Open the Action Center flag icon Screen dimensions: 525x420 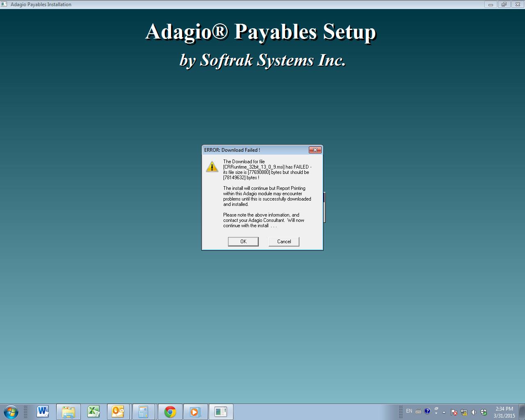454,412
